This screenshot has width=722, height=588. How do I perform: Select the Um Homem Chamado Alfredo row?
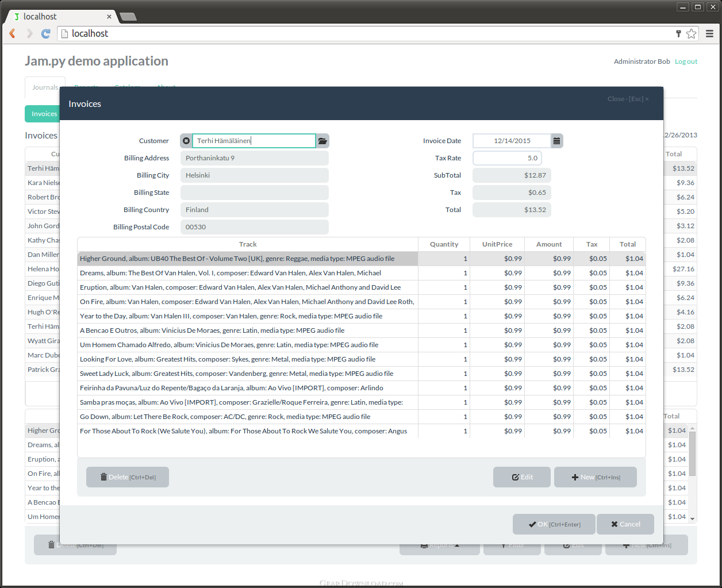(x=361, y=345)
